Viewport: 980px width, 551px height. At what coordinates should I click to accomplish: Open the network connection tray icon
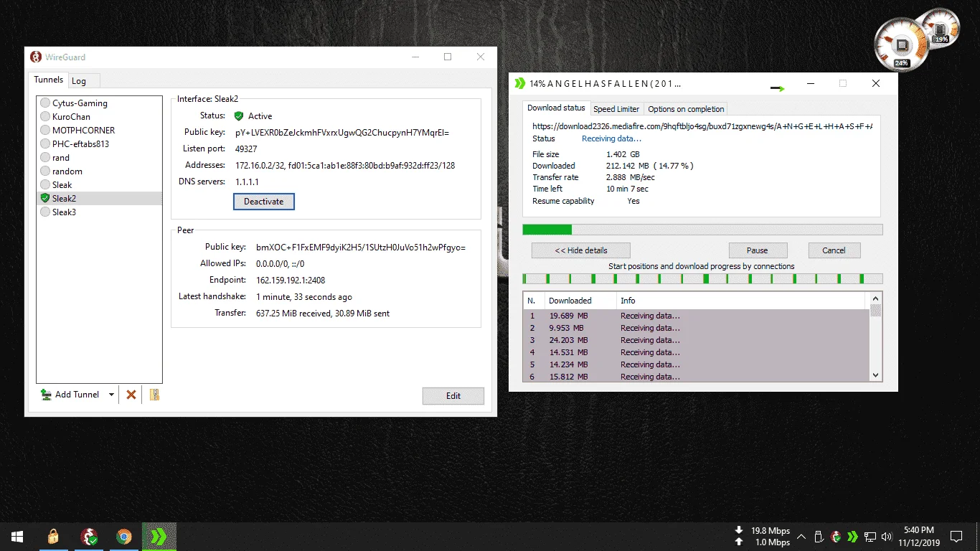870,536
